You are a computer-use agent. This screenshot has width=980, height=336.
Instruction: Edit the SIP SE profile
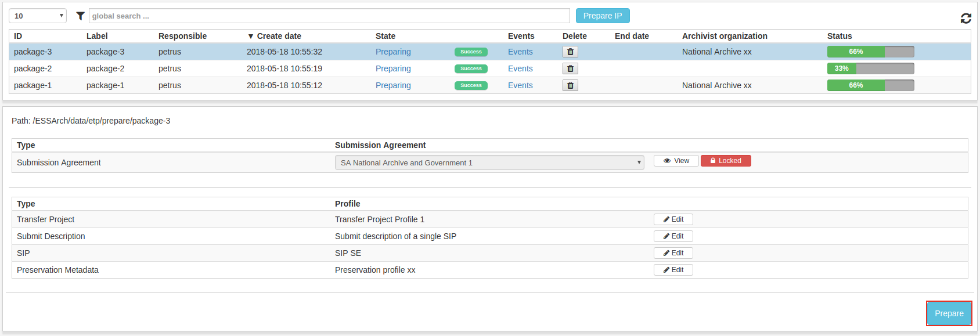tap(673, 253)
